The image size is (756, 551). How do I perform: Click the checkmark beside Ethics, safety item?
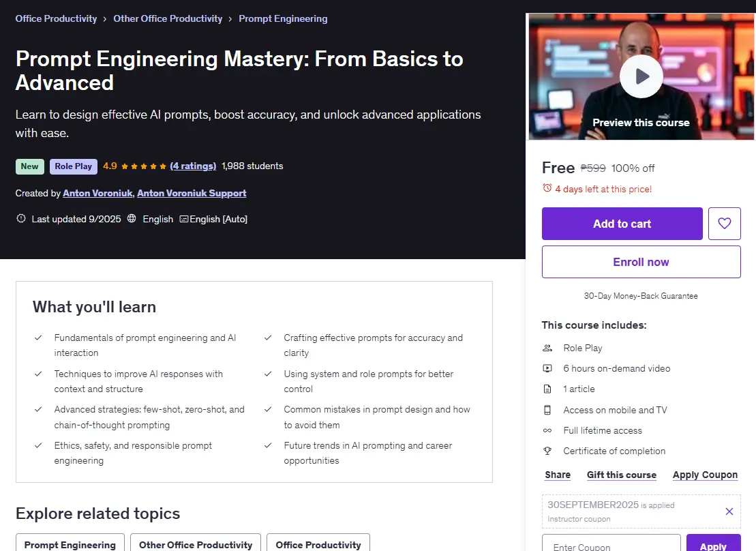38,445
